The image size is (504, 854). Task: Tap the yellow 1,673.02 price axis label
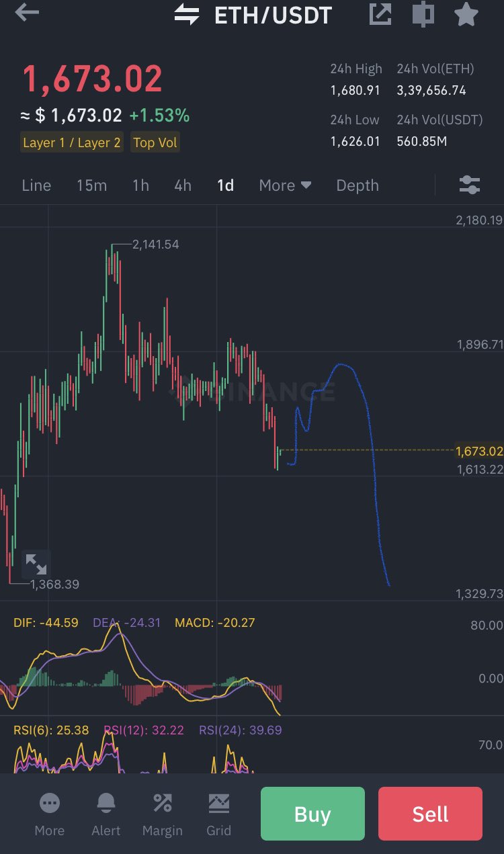(x=479, y=452)
